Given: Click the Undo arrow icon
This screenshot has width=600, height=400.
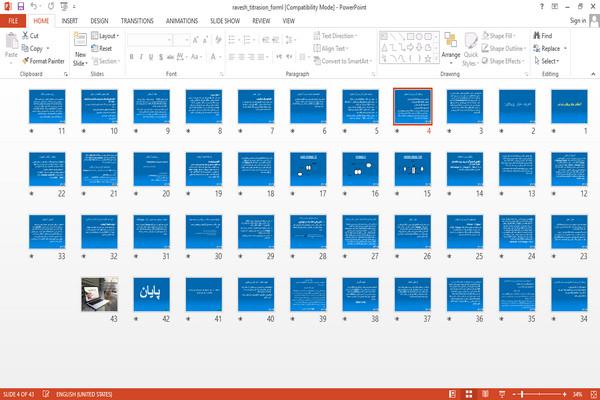Looking at the screenshot, I should pos(33,7).
